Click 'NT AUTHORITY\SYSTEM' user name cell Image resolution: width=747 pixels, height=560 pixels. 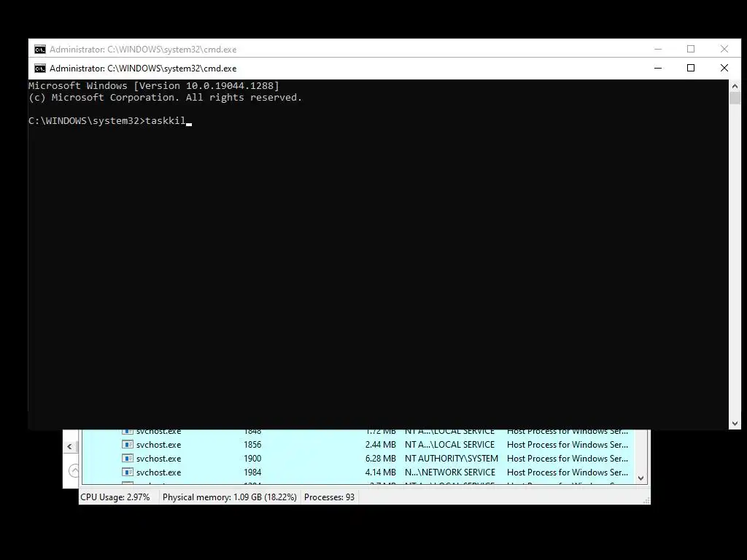coord(451,458)
